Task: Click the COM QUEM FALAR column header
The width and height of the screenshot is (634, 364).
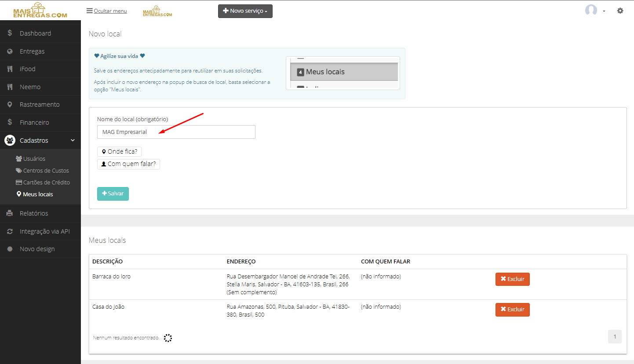Action: tap(386, 262)
